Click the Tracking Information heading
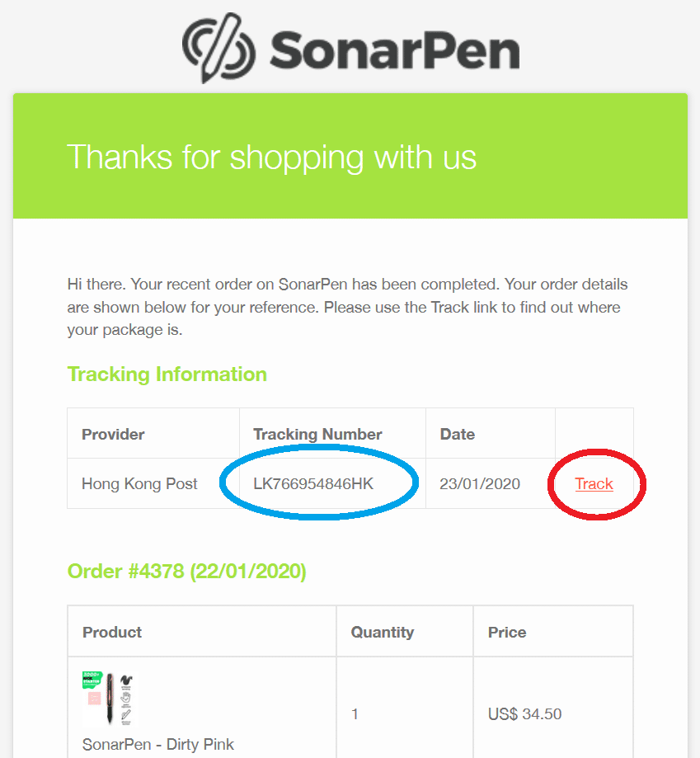700x758 pixels. point(167,374)
